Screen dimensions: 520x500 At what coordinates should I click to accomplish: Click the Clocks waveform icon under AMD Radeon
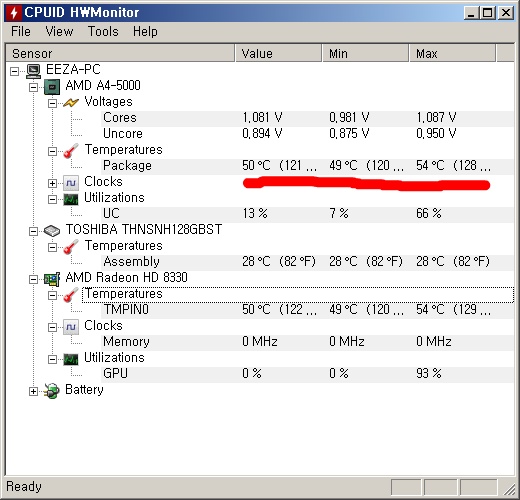[71, 327]
